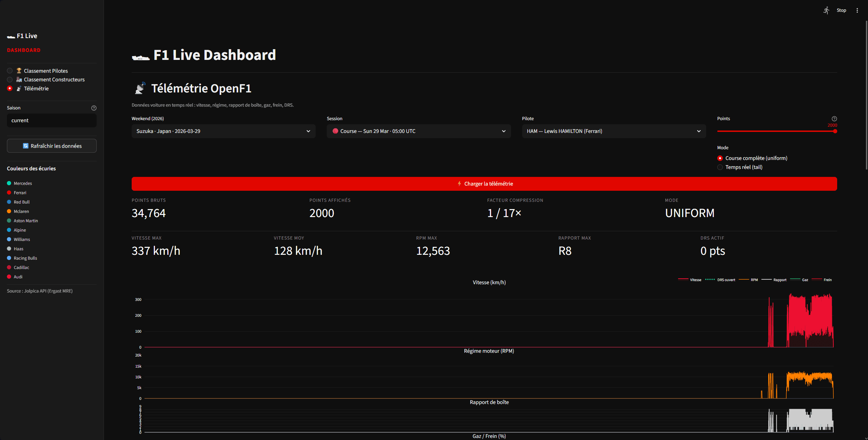Image resolution: width=868 pixels, height=440 pixels.
Task: Enable Temps réel (tail) mode
Action: point(720,167)
